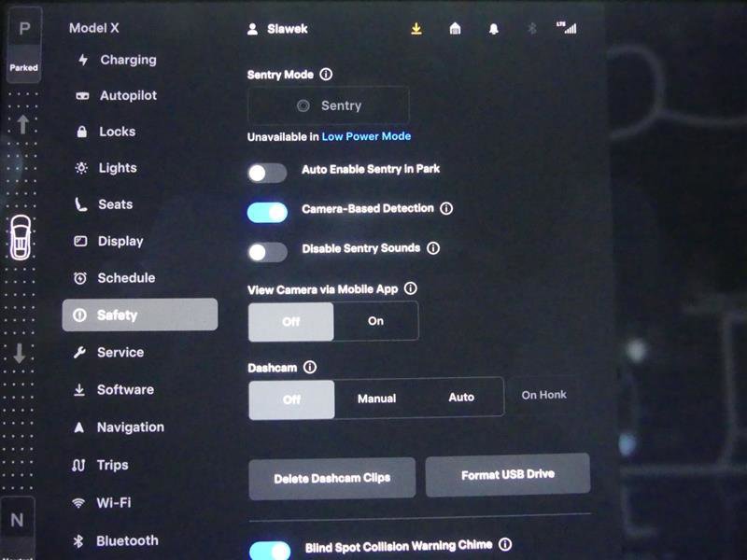The width and height of the screenshot is (747, 560).
Task: Show Dashcam info tooltip
Action: point(310,368)
